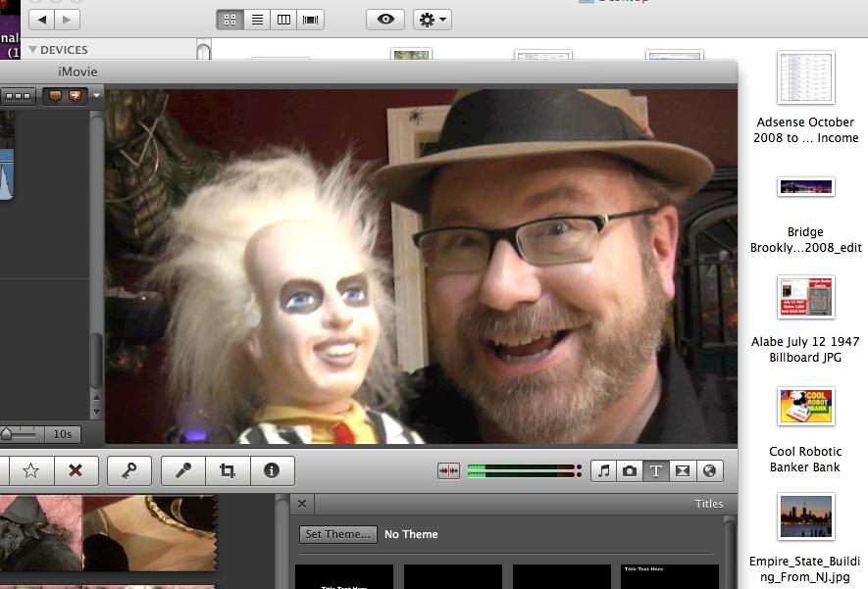The height and width of the screenshot is (589, 868).
Task: Select the Empire State Building image thumbnail
Action: click(805, 516)
